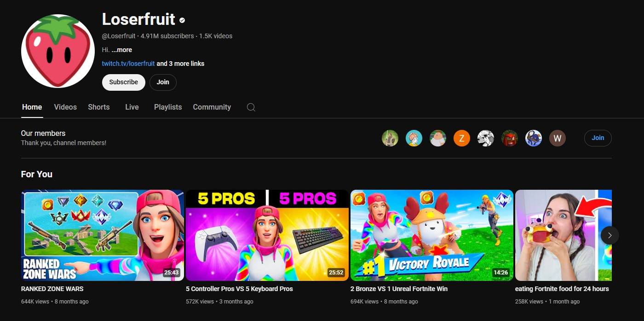Image resolution: width=644 pixels, height=321 pixels.
Task: Click the cartoon blond member avatar on teal
Action: (x=414, y=138)
